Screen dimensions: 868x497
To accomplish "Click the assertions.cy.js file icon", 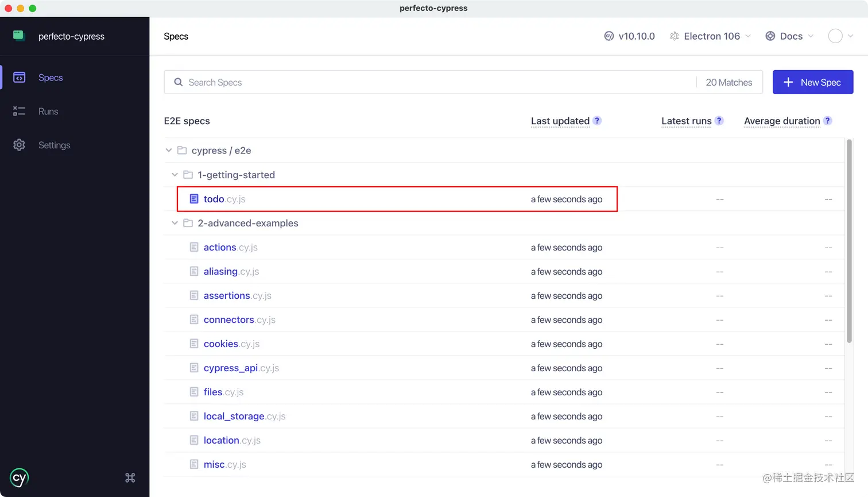I will pos(194,295).
